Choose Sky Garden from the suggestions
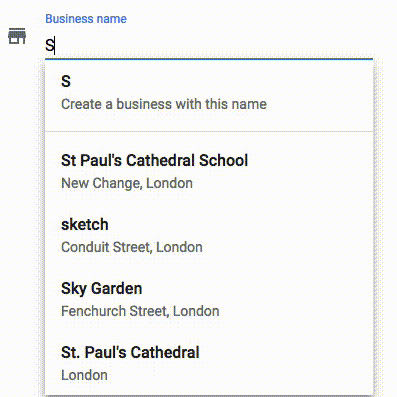Image resolution: width=397 pixels, height=397 pixels. pos(209,299)
